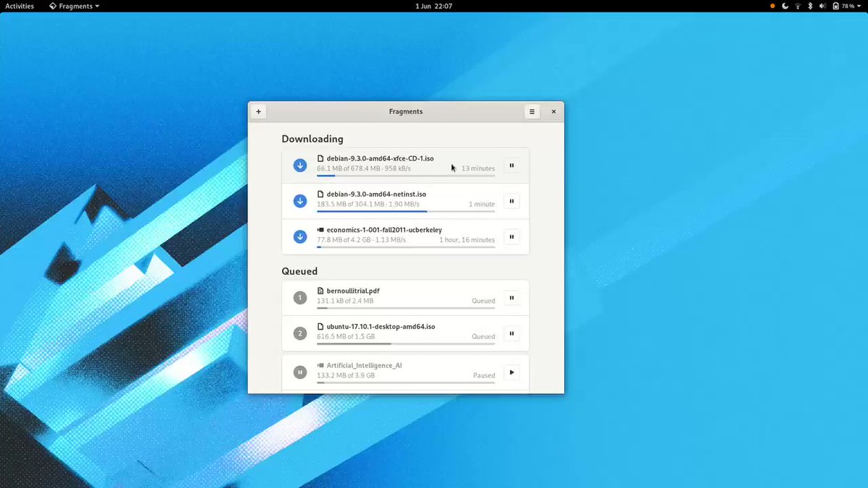Pause economics-1-001-fall2011-ucberkeley download
The image size is (868, 488).
point(511,236)
